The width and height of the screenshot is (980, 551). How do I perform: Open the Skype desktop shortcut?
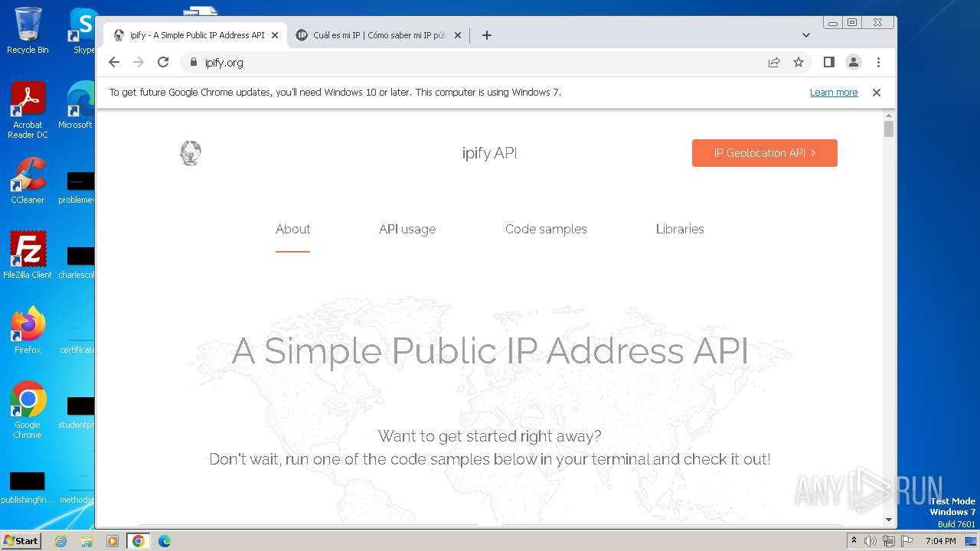83,31
